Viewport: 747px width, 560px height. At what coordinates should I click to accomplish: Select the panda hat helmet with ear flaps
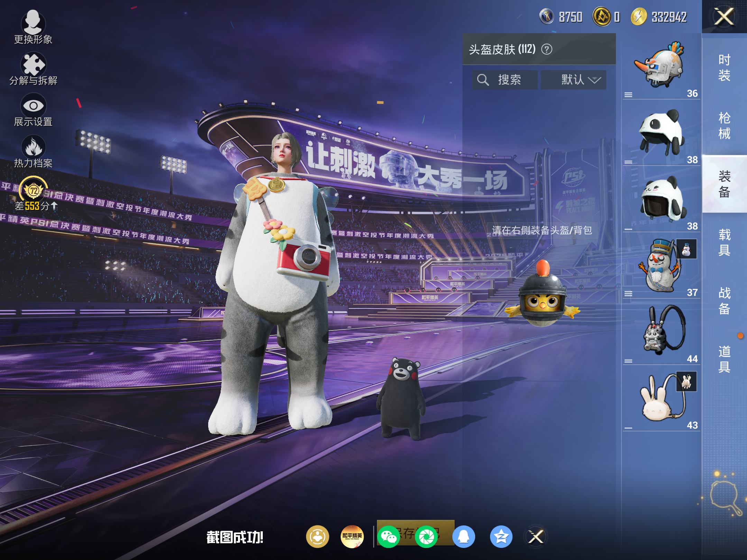pos(661,133)
